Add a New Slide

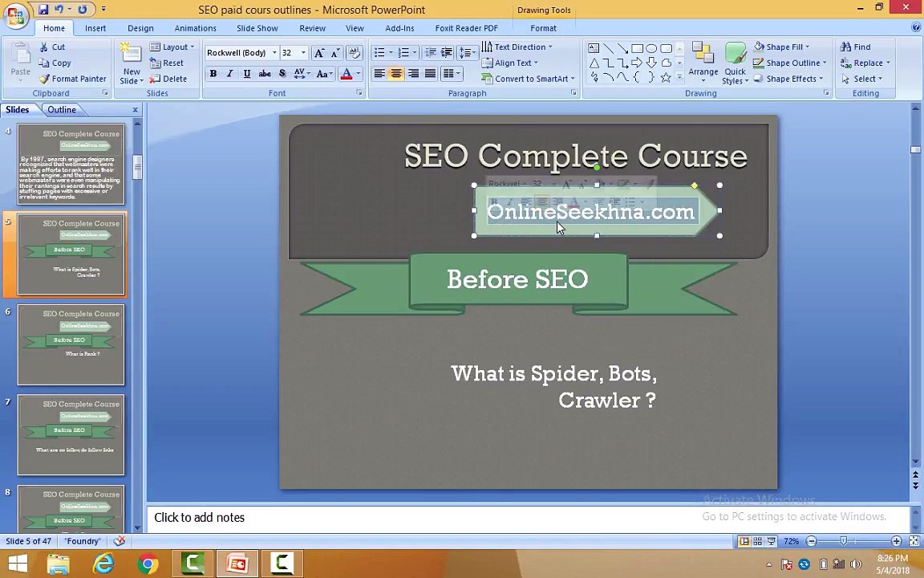(132, 63)
